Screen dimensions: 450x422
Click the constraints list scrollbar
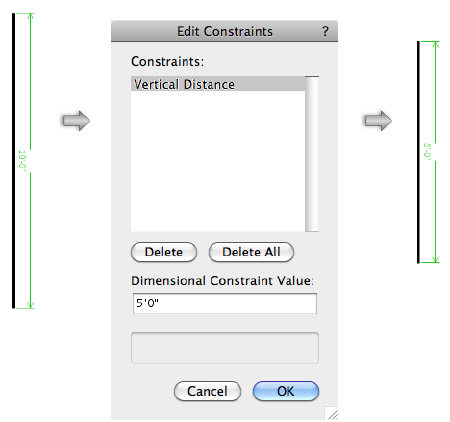pos(312,154)
